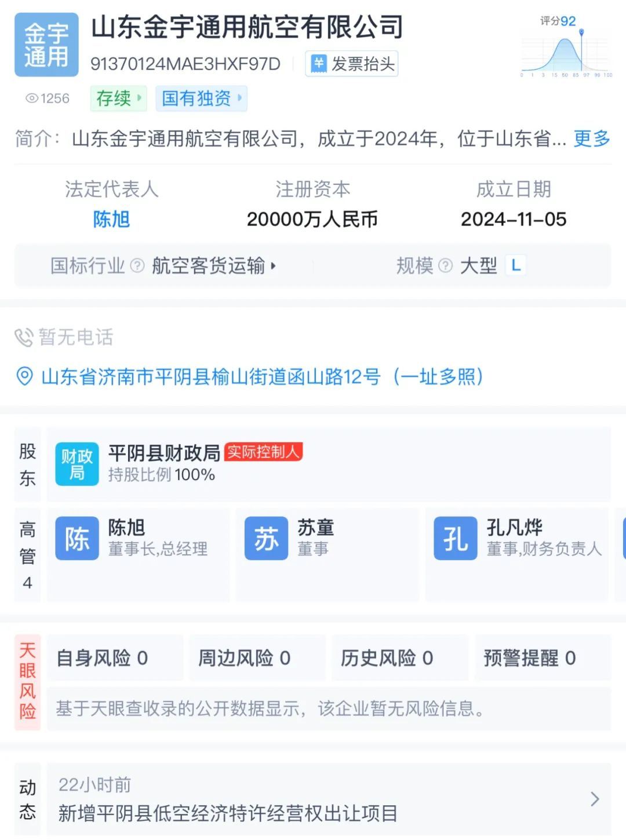Tap the location pin icon
Viewport: 626px width, 840px height.
coord(24,376)
